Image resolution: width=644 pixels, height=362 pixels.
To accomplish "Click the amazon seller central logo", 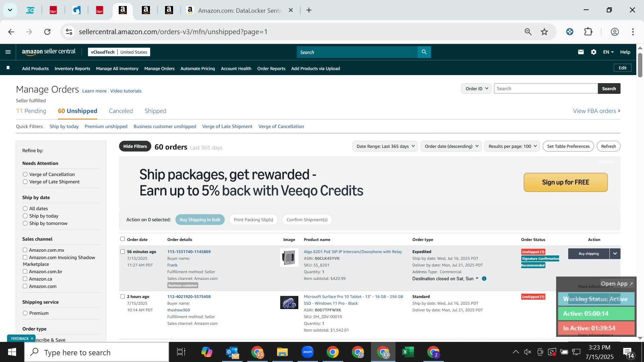I will pyautogui.click(x=49, y=52).
